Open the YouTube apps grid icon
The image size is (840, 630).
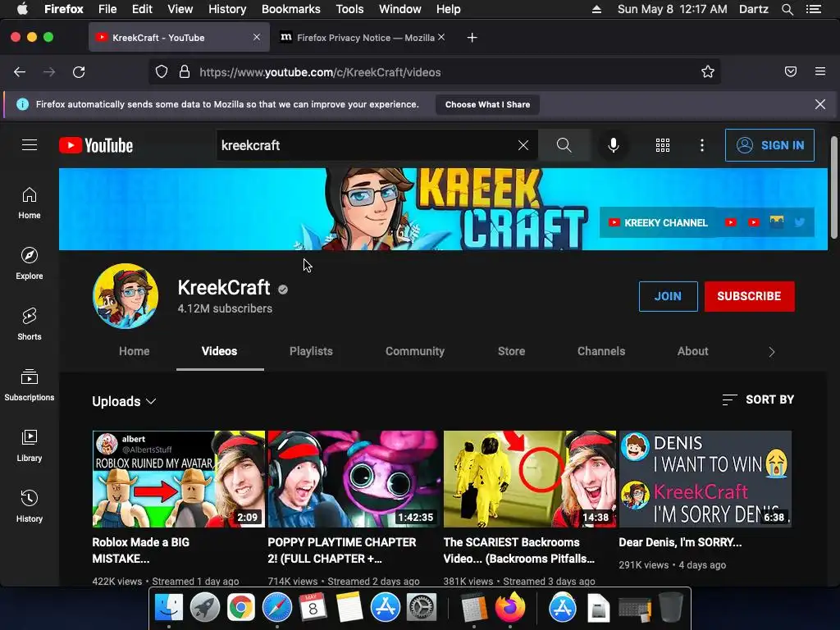663,145
